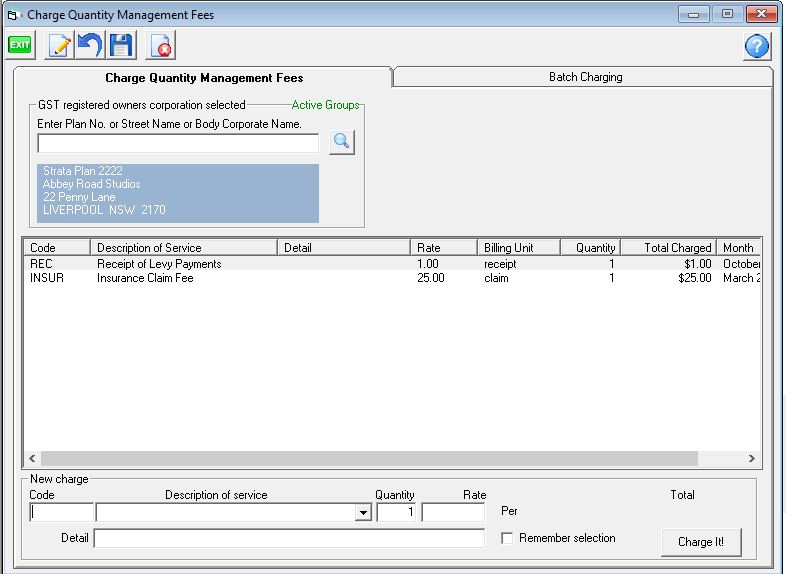Image resolution: width=786 pixels, height=574 pixels.
Task: Click the floppy disk save icon
Action: [x=120, y=45]
